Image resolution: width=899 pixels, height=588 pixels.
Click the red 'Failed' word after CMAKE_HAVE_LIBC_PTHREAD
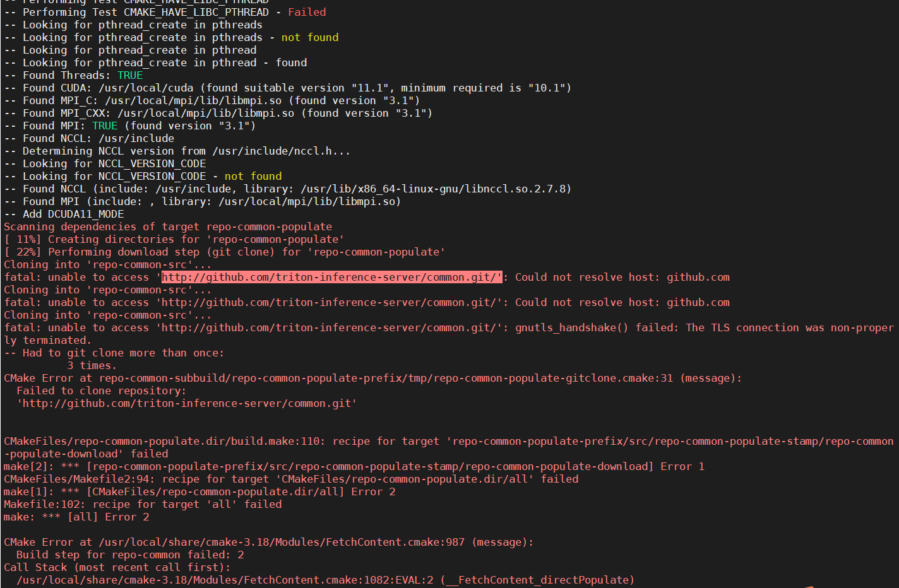[x=307, y=12]
